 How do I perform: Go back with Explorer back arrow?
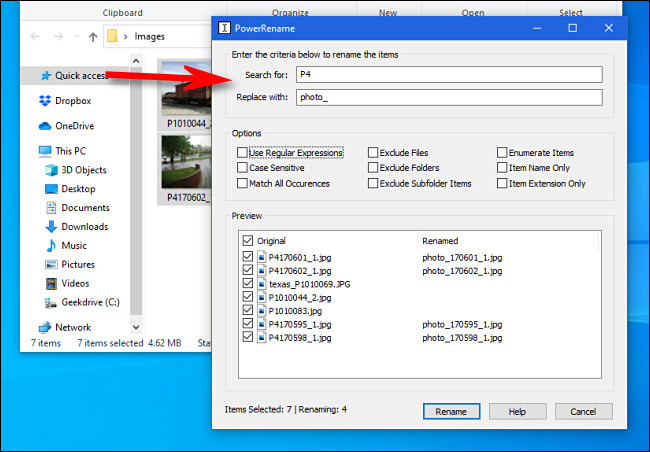(35, 36)
